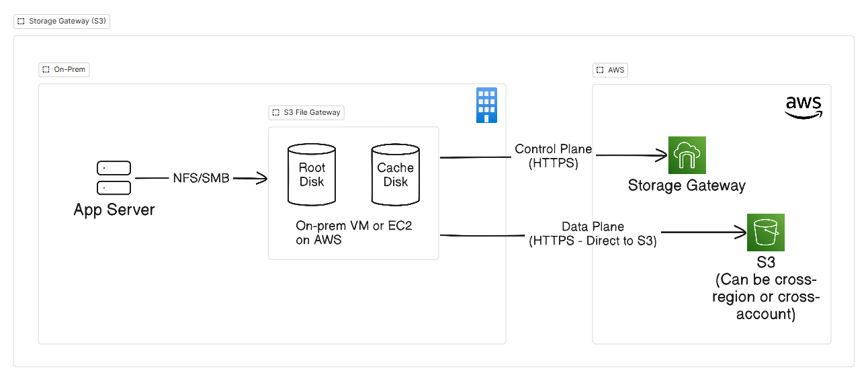Click the AWS logo
The width and height of the screenshot is (868, 381).
pos(804,107)
